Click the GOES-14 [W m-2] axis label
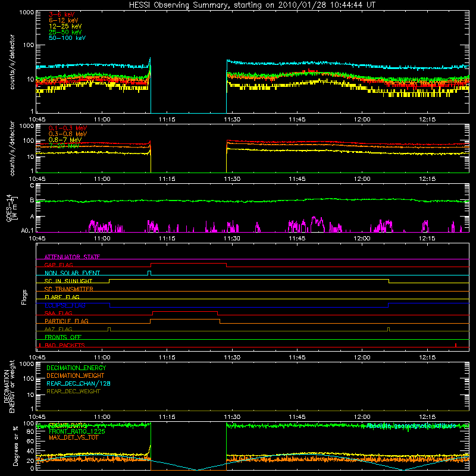The height and width of the screenshot is (476, 476). point(12,208)
